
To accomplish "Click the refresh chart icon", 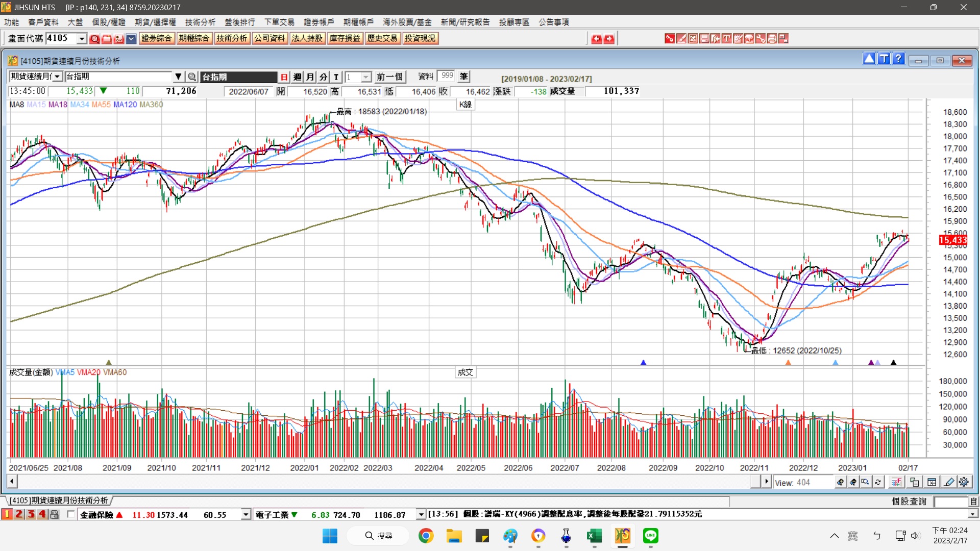I will tap(878, 482).
